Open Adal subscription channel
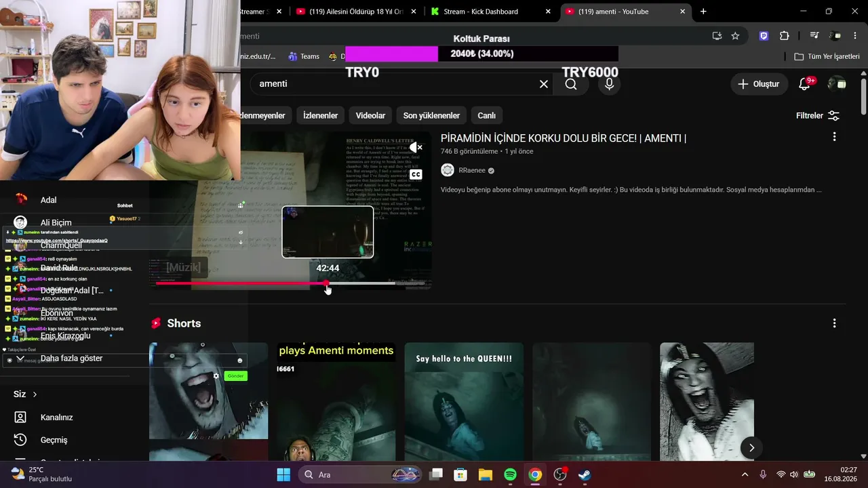Screen dimensions: 868x488 [48, 200]
